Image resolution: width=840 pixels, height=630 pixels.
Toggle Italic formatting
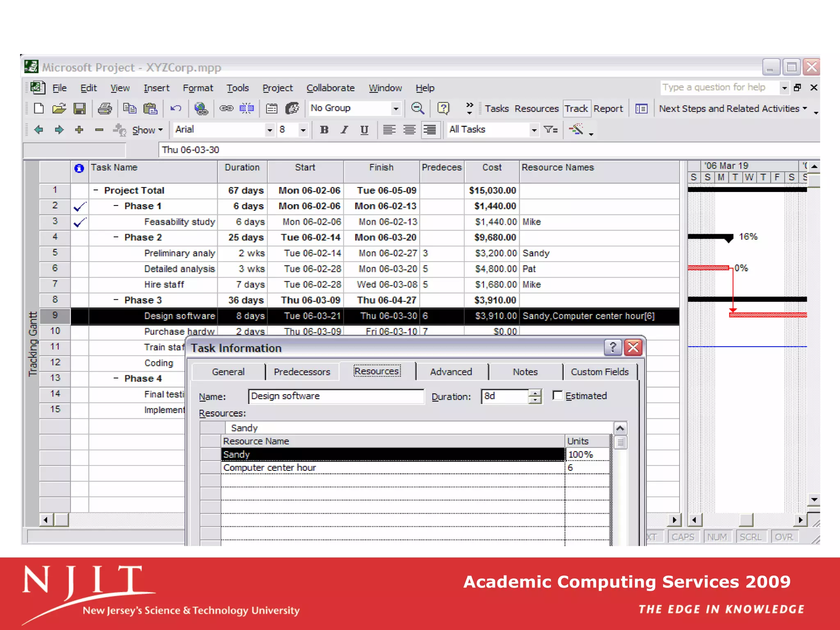344,130
